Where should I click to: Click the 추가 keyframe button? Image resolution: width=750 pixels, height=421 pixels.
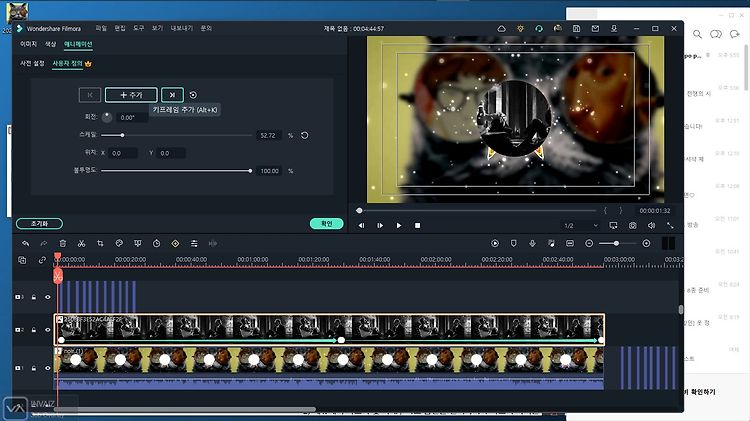(x=131, y=95)
